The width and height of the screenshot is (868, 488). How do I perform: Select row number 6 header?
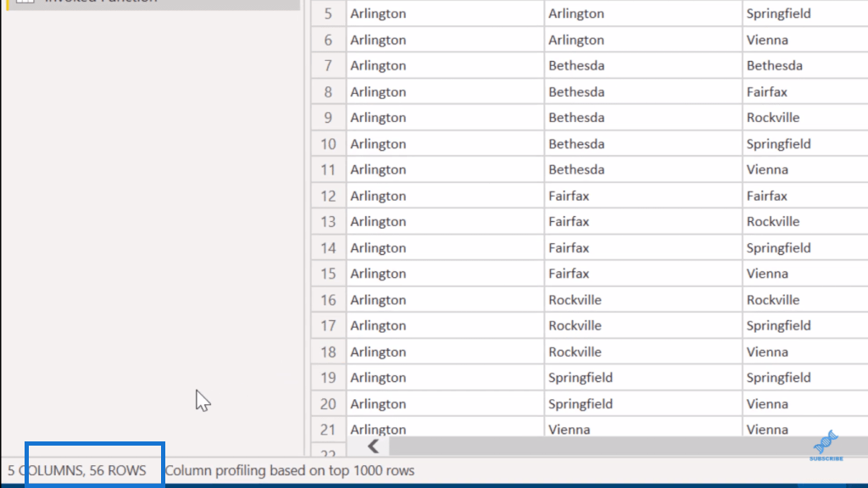[328, 40]
